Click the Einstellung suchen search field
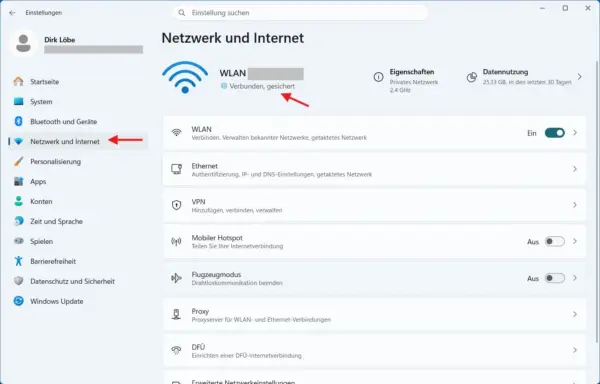600x384 pixels. coord(301,13)
